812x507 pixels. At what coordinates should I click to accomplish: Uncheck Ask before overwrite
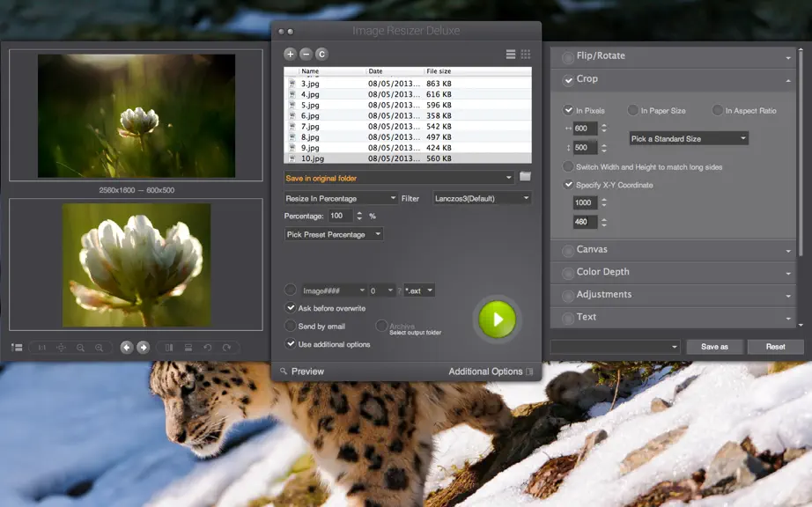[x=291, y=308]
